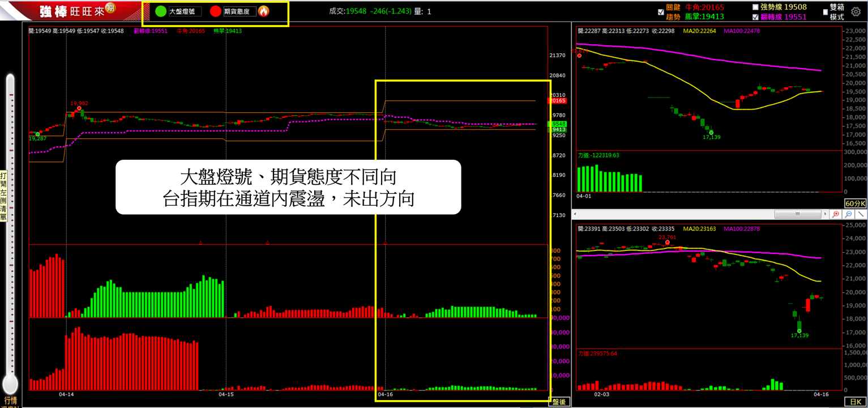Click the 牛角:20165 value in header
The height and width of the screenshot is (408, 868).
click(704, 7)
